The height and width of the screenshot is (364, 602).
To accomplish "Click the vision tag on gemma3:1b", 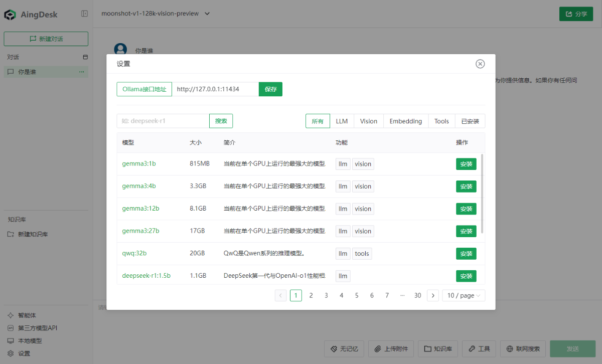I will [363, 164].
